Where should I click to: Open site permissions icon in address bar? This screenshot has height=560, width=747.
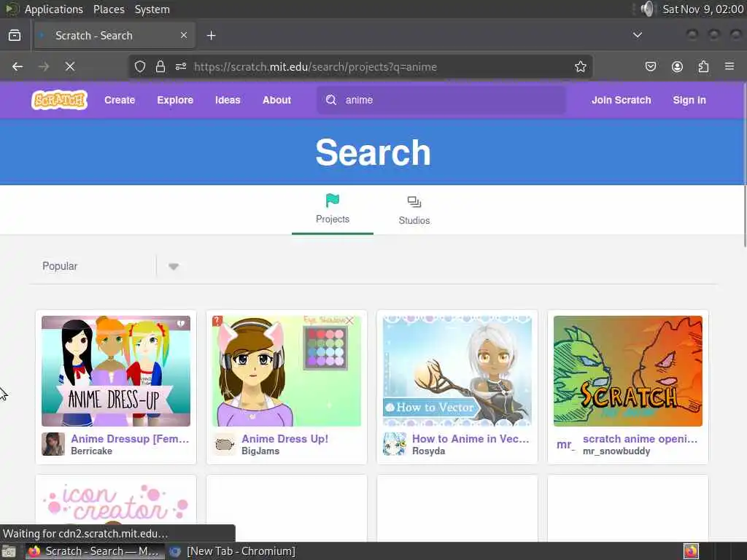[x=181, y=66]
